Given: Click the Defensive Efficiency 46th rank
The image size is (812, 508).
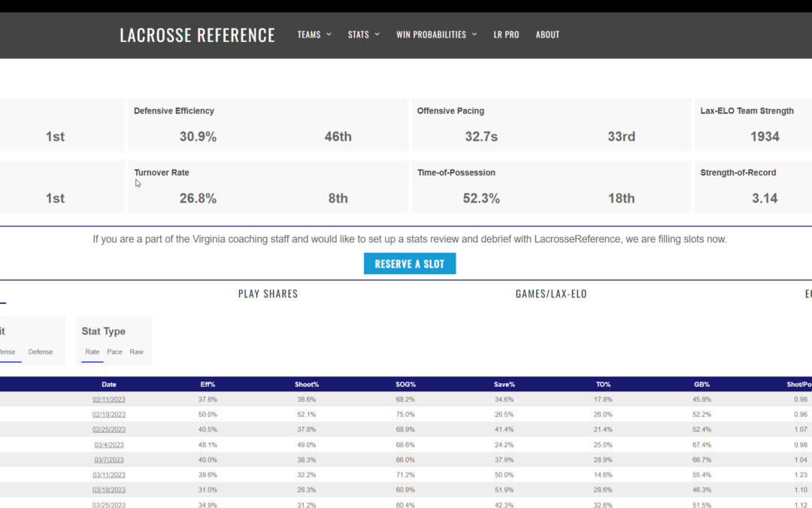Looking at the screenshot, I should 338,136.
